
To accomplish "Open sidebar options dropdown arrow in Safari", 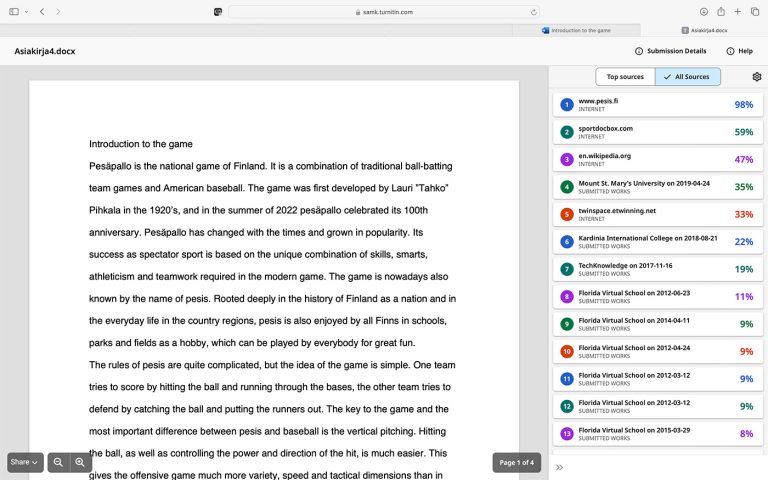I will [25, 11].
